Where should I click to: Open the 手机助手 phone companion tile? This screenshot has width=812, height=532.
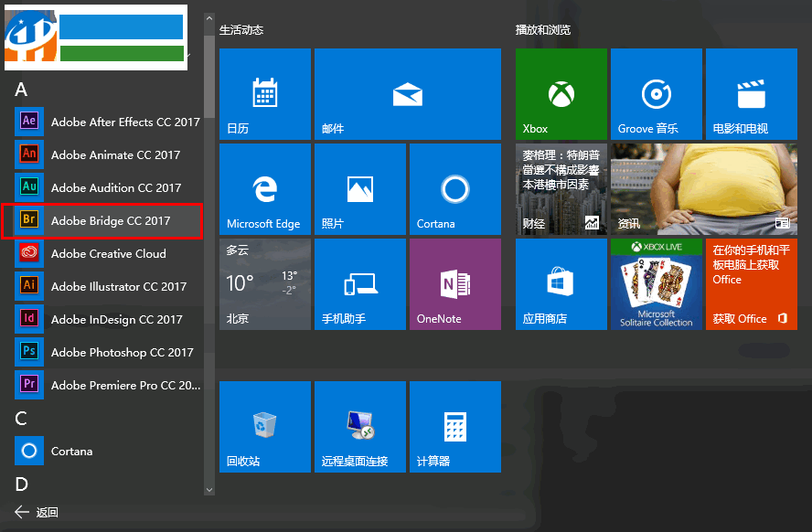coord(360,284)
